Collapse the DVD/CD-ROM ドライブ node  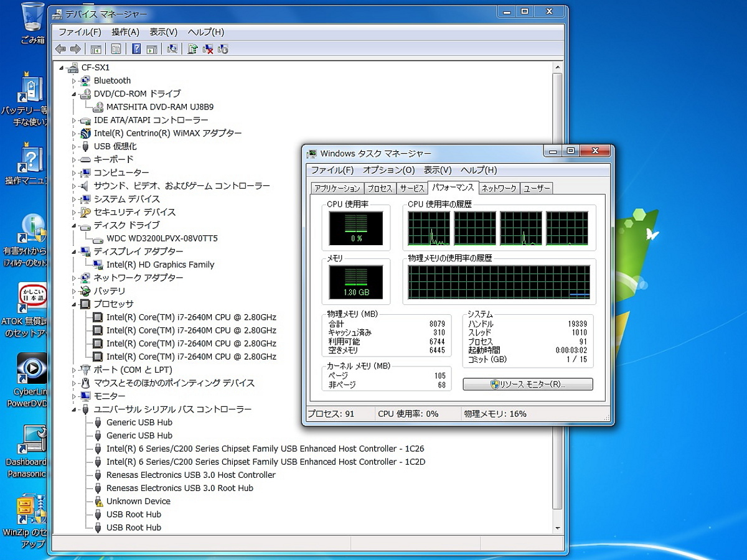tap(73, 94)
